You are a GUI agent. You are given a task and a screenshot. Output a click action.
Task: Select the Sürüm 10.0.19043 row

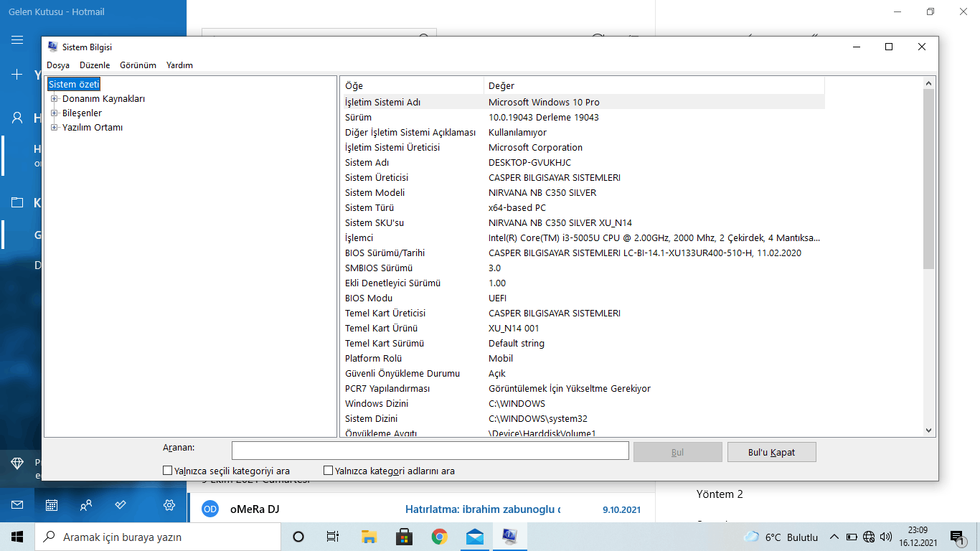tap(583, 118)
